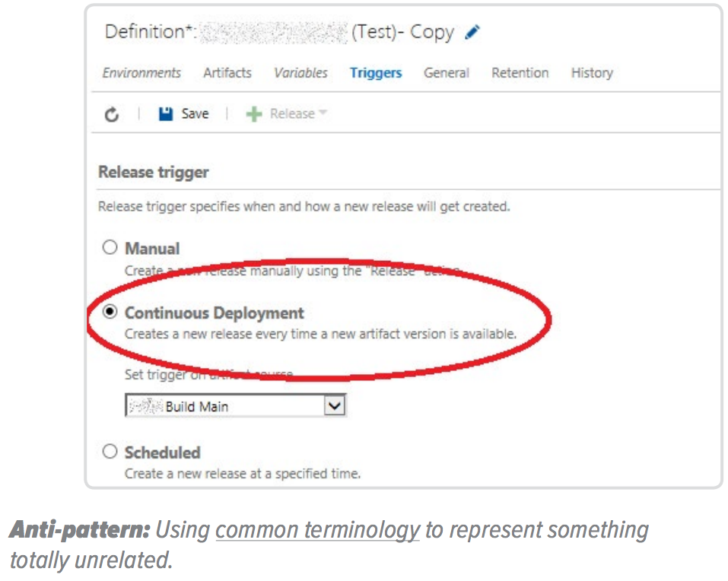Click the Save text button
This screenshot has width=728, height=581.
[195, 114]
